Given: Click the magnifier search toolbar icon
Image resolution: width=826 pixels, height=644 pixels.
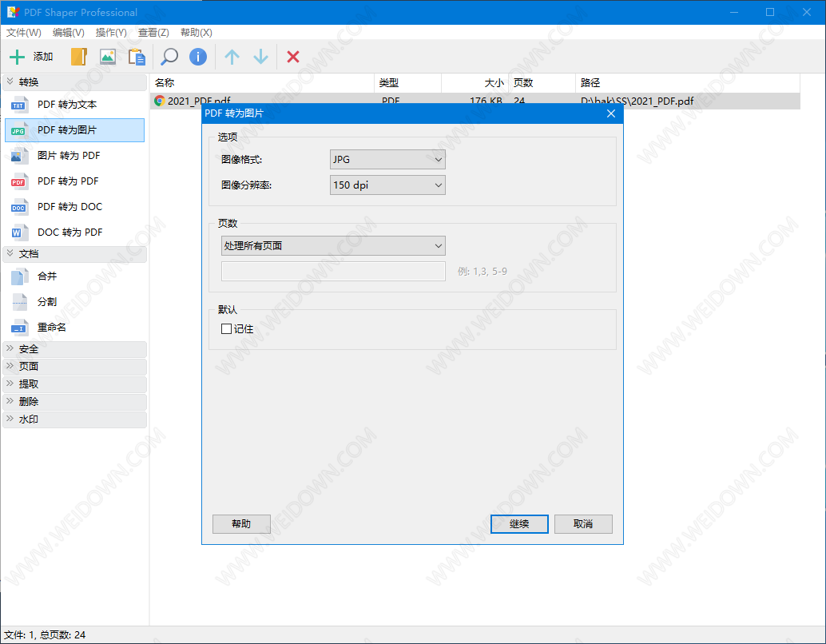Looking at the screenshot, I should click(x=169, y=57).
